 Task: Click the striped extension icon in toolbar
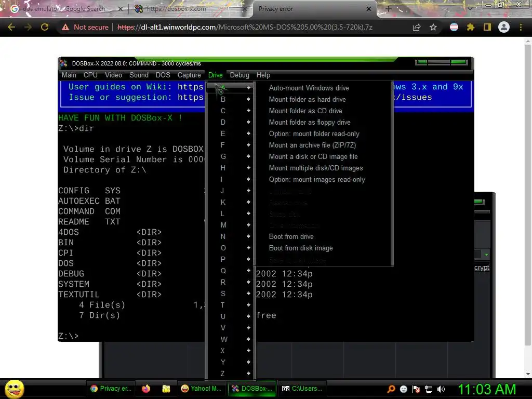(454, 27)
